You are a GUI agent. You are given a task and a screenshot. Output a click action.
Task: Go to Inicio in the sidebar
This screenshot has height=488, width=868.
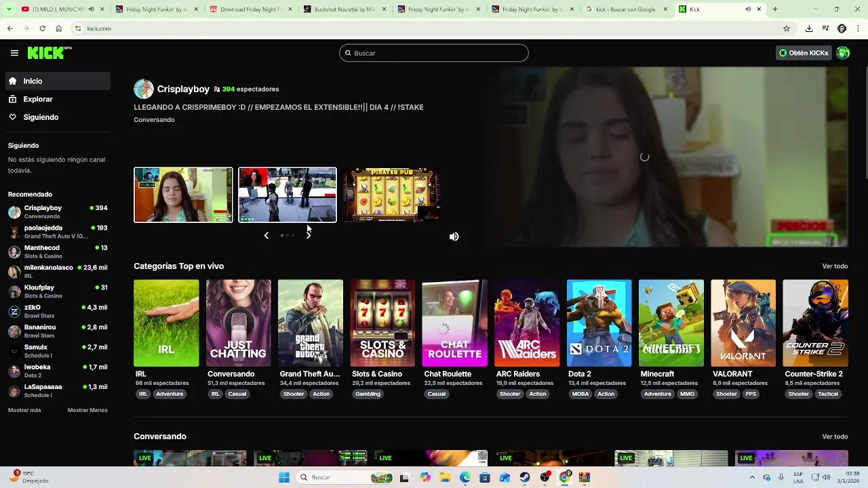(x=58, y=81)
